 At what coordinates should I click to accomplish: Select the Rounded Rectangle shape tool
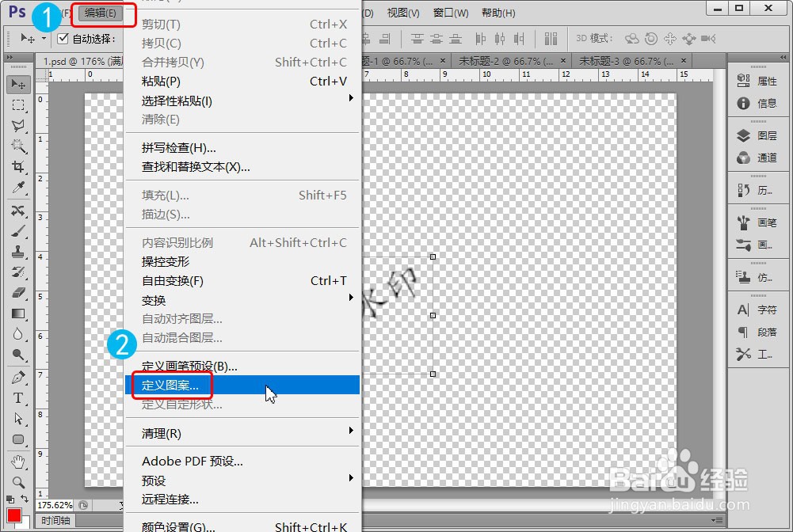pyautogui.click(x=18, y=439)
